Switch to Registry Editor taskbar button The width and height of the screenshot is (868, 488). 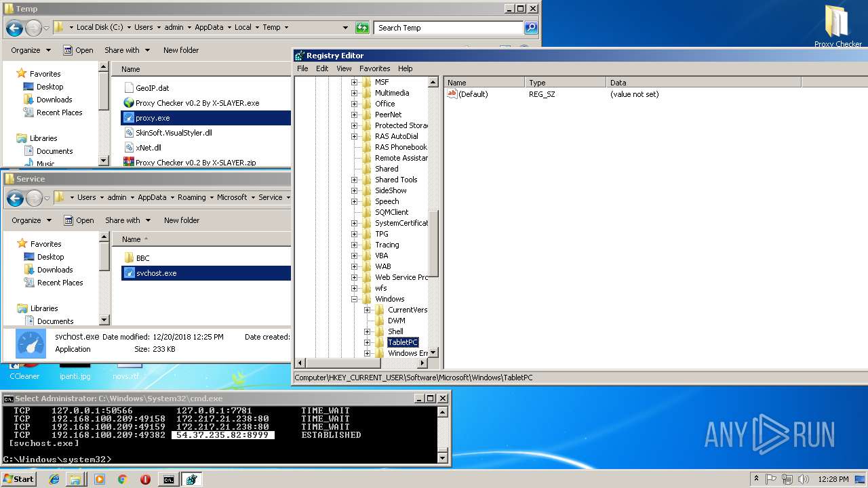pyautogui.click(x=191, y=479)
